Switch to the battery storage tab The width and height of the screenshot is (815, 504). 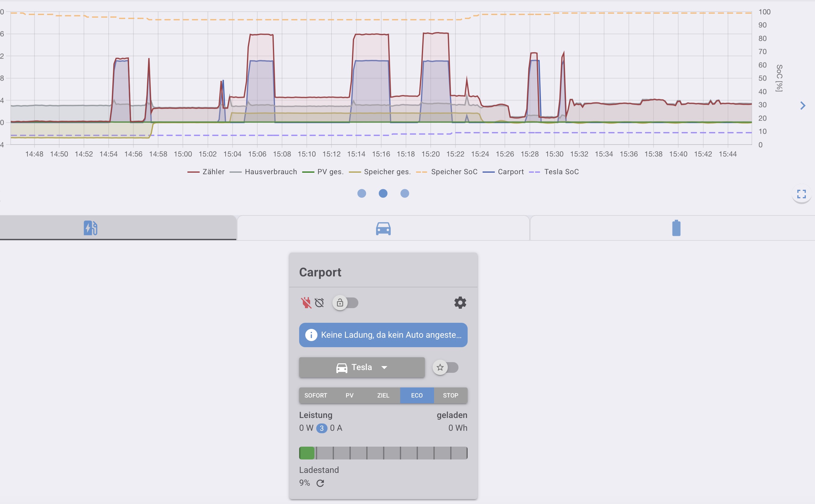click(676, 228)
